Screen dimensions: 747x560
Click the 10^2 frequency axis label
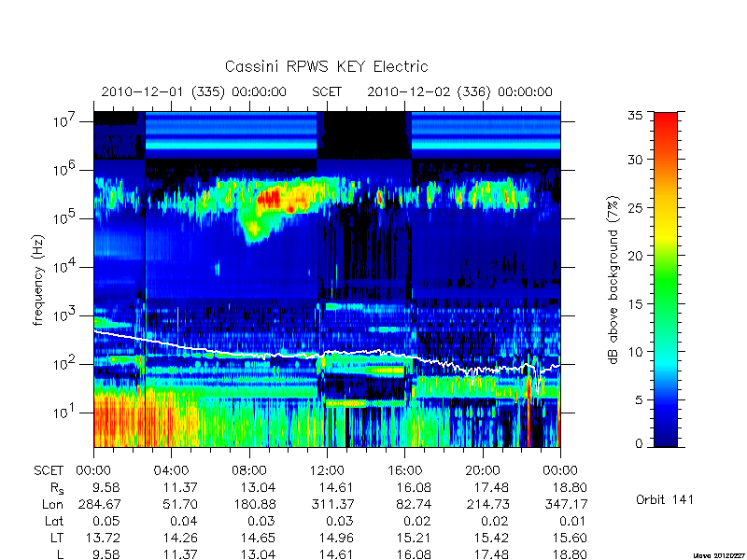click(64, 364)
